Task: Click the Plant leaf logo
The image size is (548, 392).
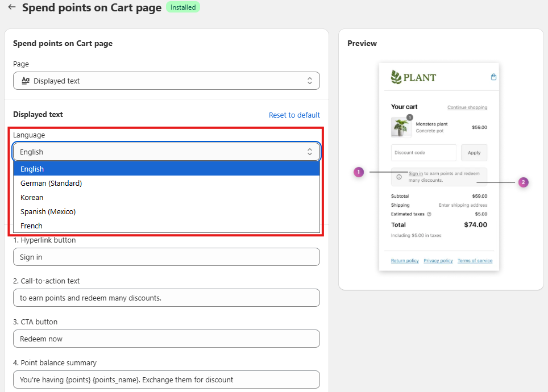Action: [396, 77]
